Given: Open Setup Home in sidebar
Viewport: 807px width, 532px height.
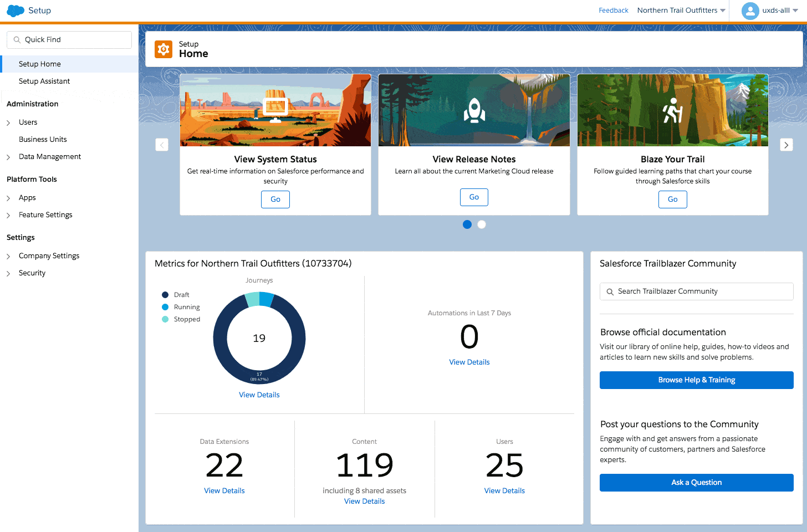Looking at the screenshot, I should click(69, 64).
